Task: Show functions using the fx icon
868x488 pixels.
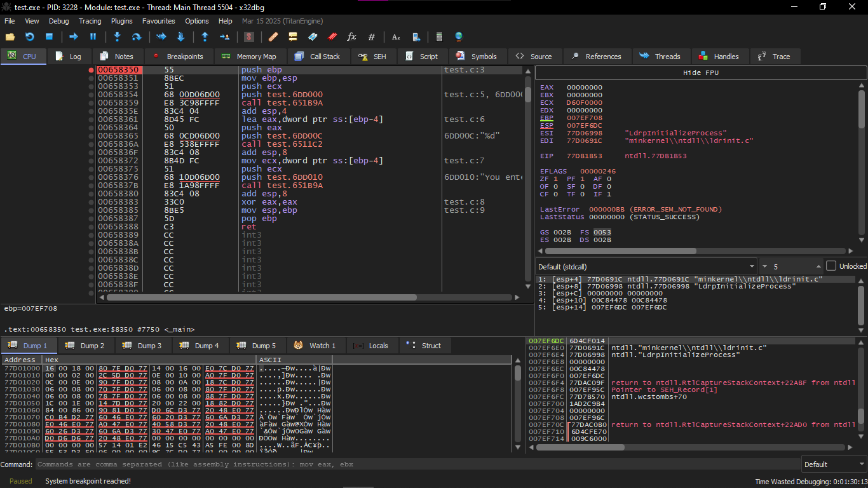Action: [351, 37]
